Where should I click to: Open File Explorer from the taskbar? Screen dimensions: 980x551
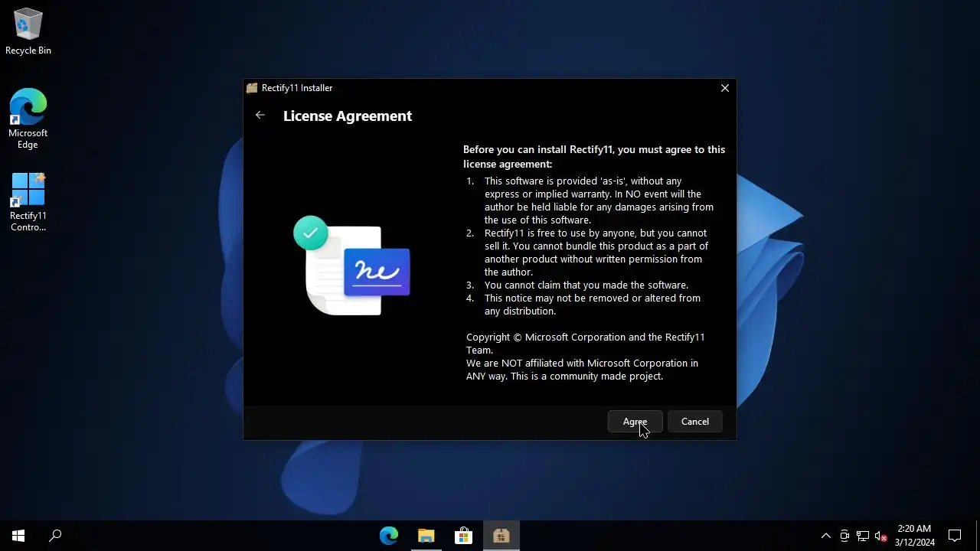pos(426,536)
